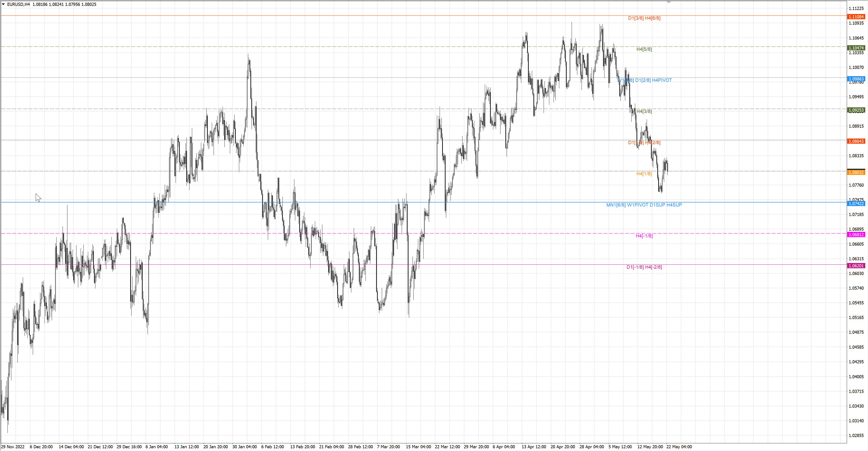Select the red 1.08643 price tag
Screen dimensions: 868x451
coord(856,141)
